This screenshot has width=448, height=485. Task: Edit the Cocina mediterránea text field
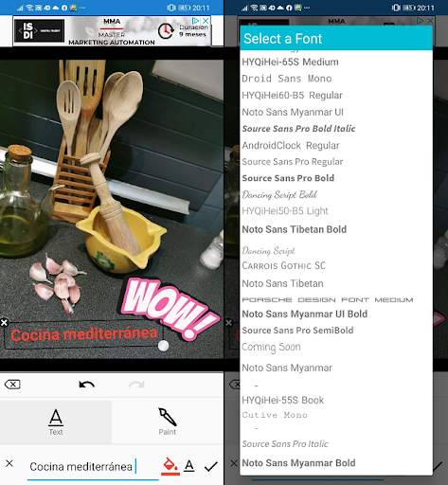click(93, 467)
